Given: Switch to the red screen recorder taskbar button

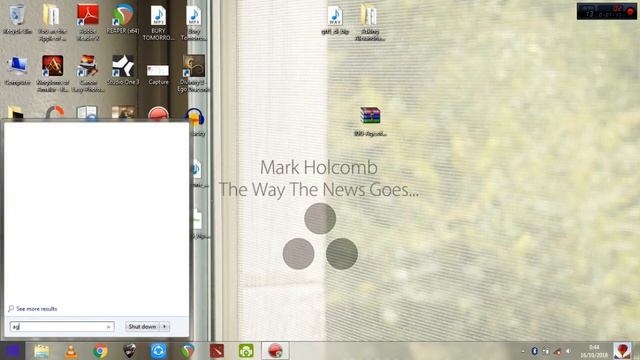Looking at the screenshot, I should 276,351.
